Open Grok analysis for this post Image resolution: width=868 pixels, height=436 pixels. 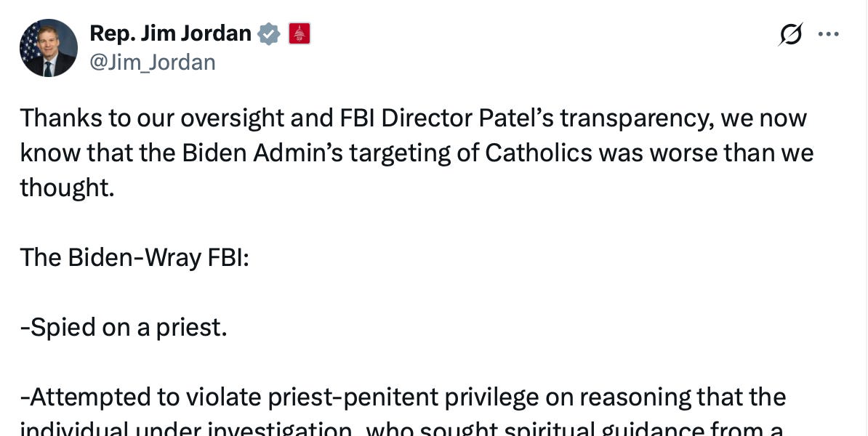pyautogui.click(x=791, y=33)
